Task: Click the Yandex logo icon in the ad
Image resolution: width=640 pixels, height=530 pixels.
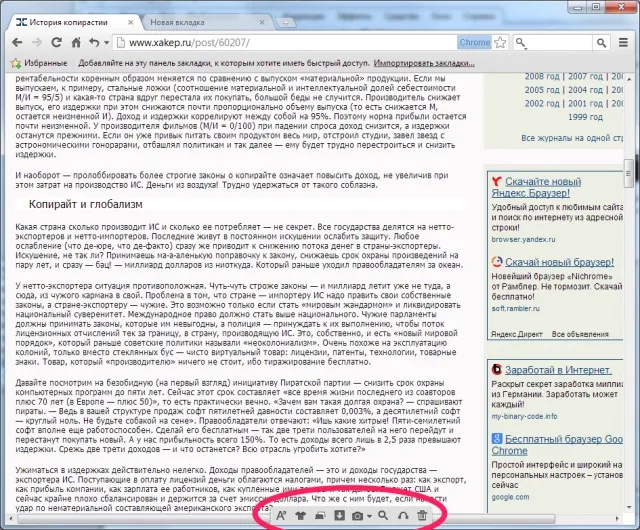Action: click(x=496, y=181)
